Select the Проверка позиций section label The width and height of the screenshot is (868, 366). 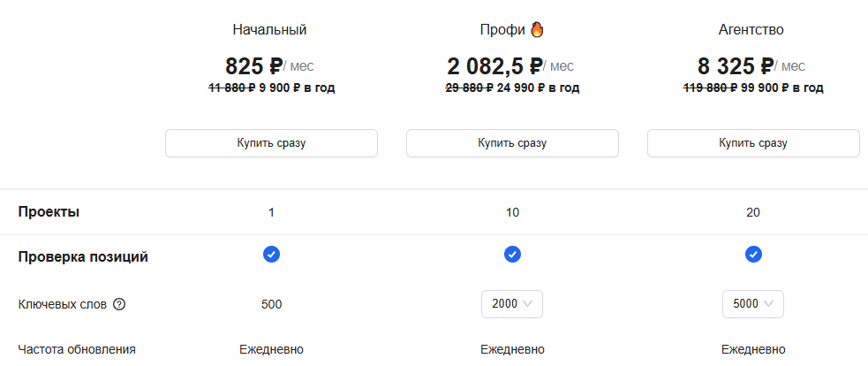coord(83,257)
